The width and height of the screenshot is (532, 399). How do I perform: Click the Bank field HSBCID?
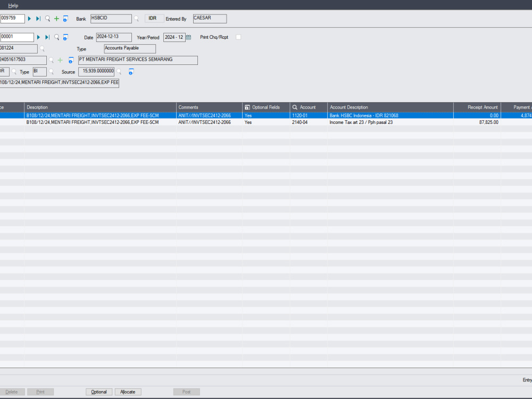[x=111, y=19]
